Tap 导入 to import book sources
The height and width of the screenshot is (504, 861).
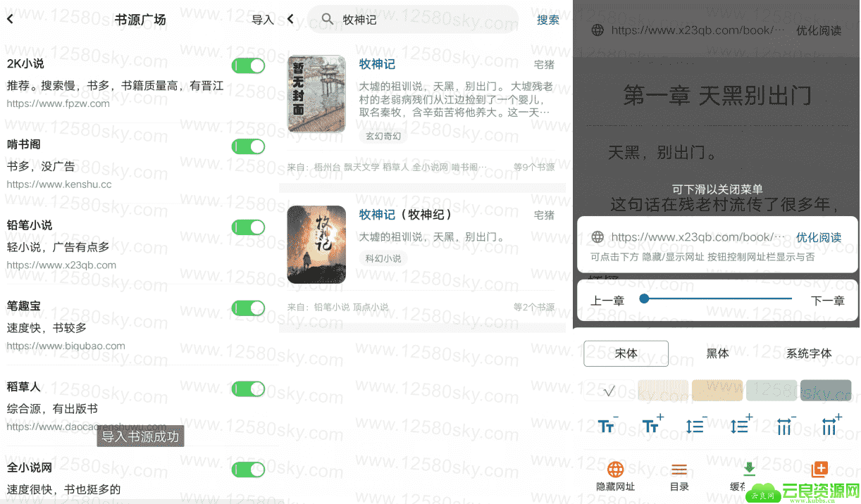(263, 20)
